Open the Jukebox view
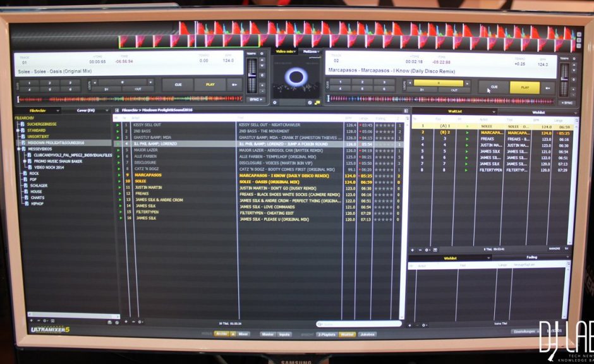Screen dimensions: 594x364 [369, 333]
